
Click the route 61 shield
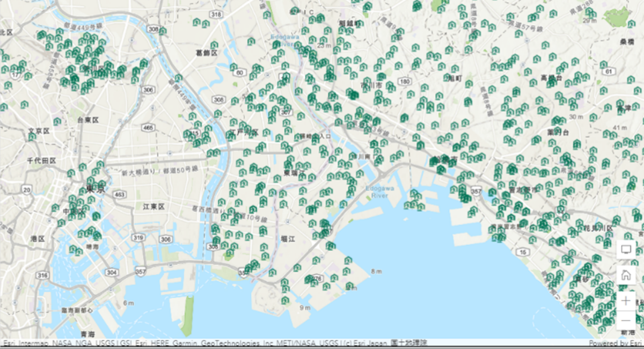[x=608, y=71]
